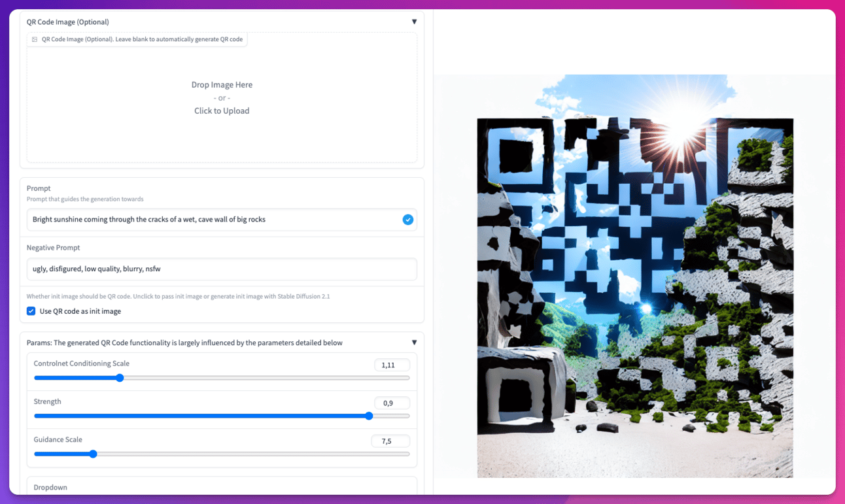845x504 pixels.
Task: Click the blue checkmark icon in Prompt field
Action: coord(407,220)
